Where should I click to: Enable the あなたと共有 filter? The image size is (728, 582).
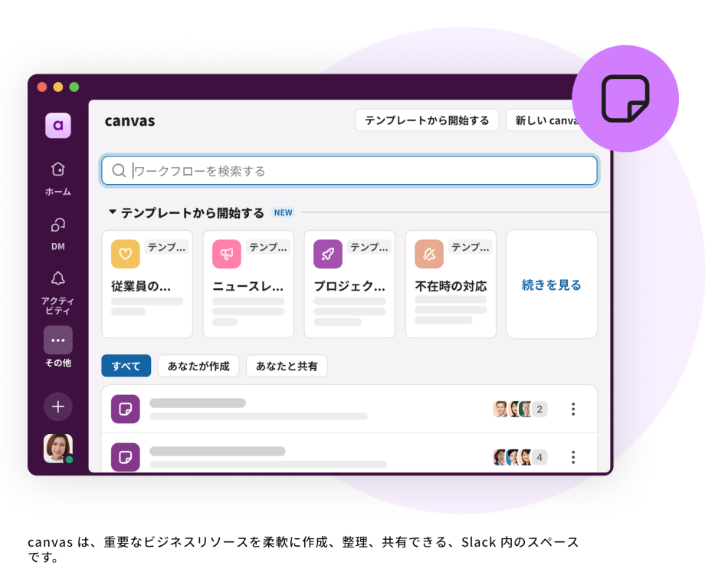[x=287, y=366]
